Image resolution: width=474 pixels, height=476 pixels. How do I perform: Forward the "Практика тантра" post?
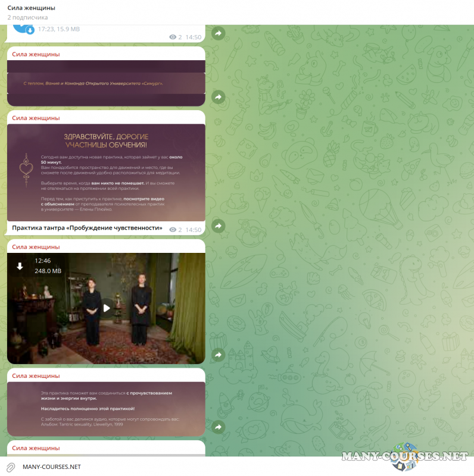coord(218,226)
